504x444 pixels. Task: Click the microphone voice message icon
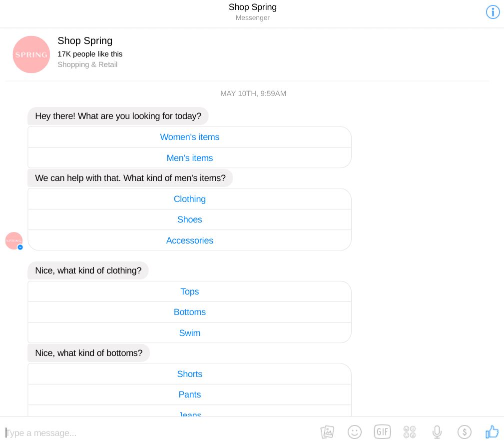(x=437, y=432)
